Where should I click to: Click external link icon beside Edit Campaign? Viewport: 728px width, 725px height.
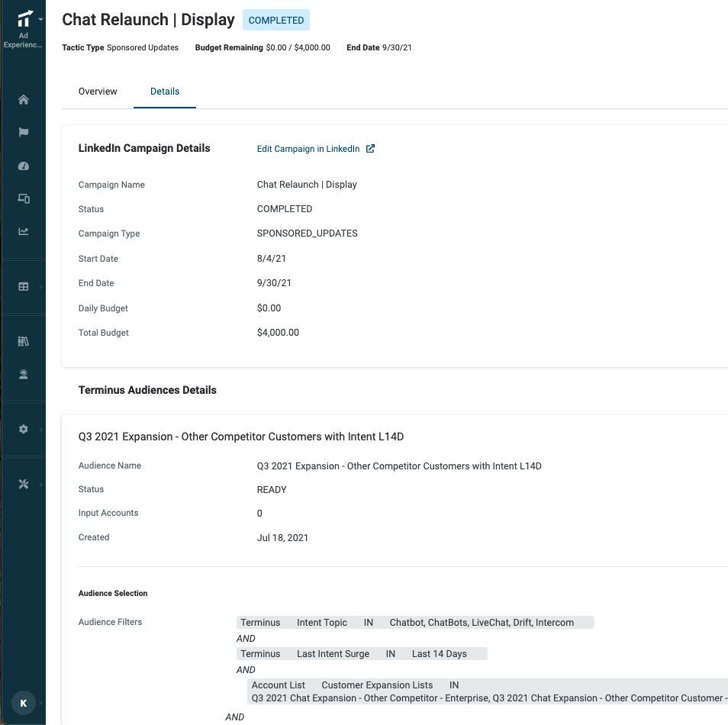click(371, 149)
